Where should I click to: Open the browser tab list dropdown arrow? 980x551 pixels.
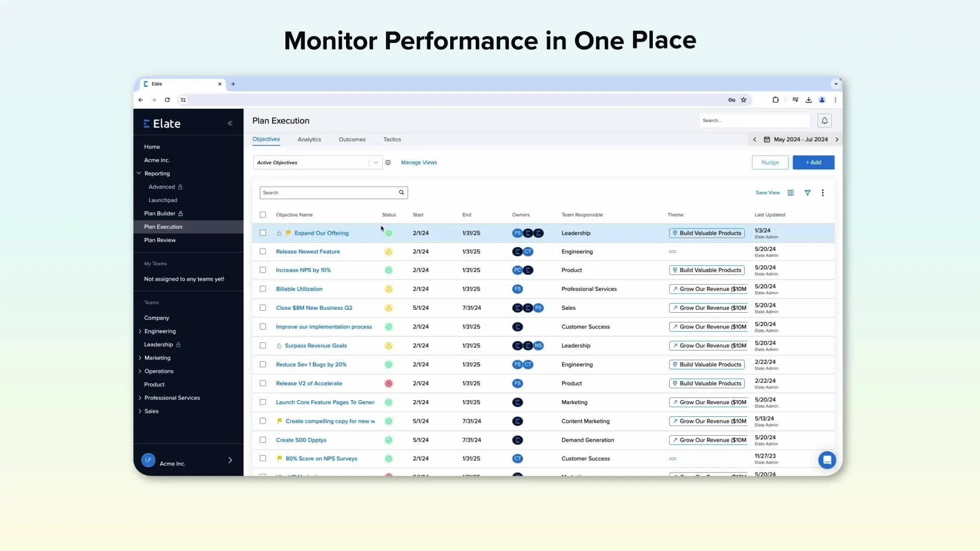tap(836, 84)
